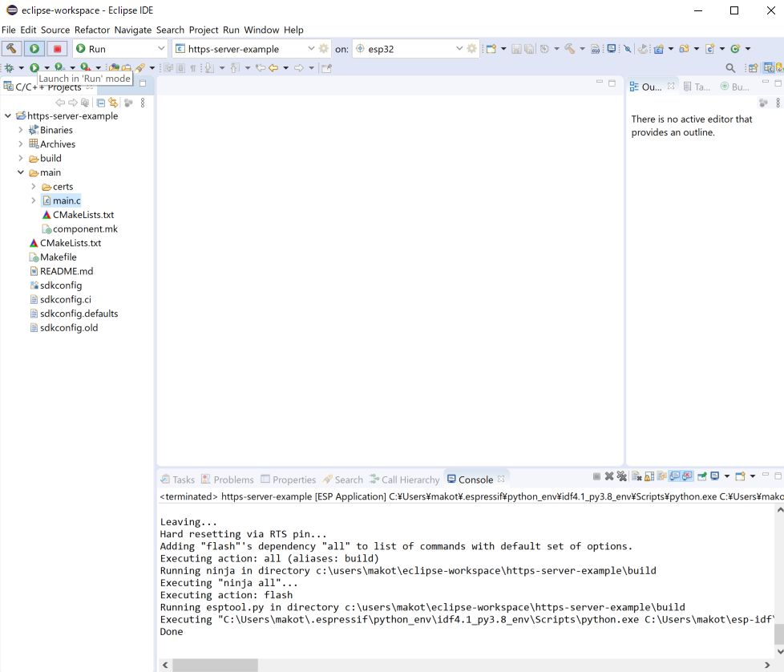
Task: Click the Skip All Breakpoints icon
Action: coord(627,48)
